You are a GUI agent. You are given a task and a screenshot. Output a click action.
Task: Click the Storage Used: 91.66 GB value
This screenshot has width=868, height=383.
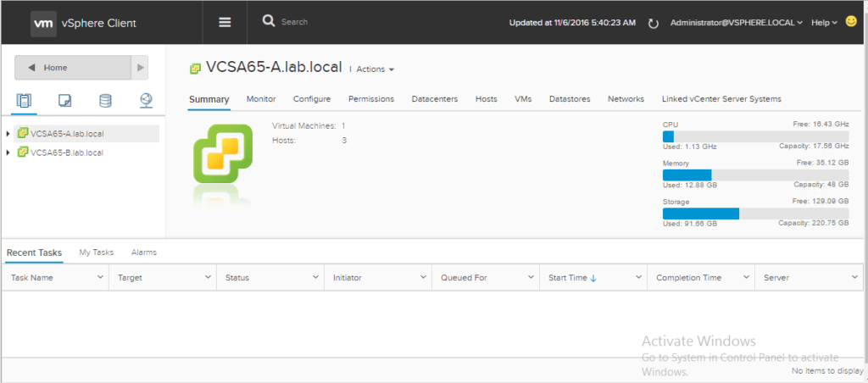[x=690, y=224]
